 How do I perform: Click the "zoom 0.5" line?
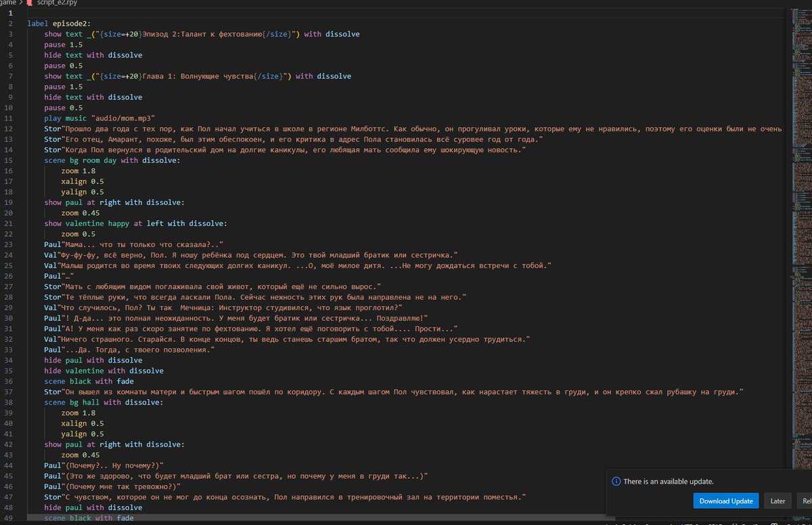click(x=78, y=234)
